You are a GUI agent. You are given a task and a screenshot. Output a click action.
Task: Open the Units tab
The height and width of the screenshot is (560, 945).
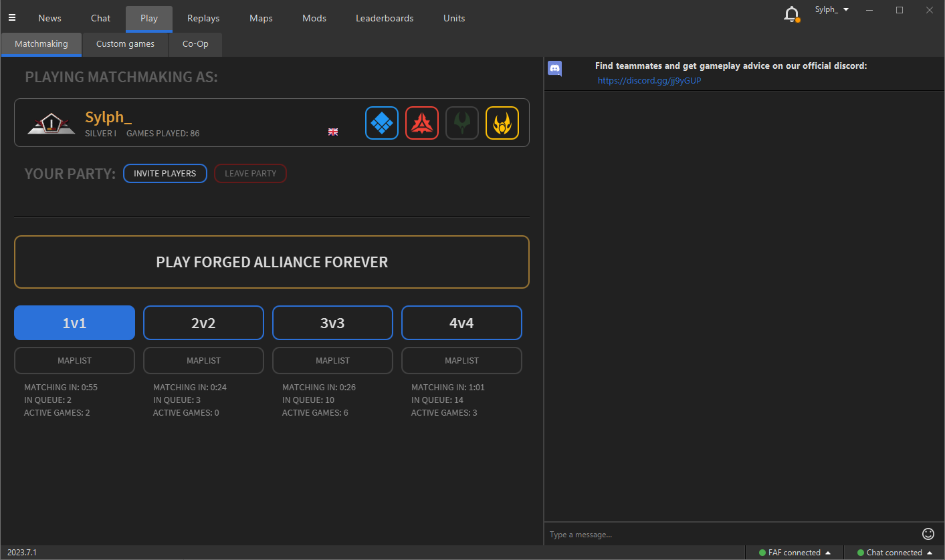tap(454, 19)
